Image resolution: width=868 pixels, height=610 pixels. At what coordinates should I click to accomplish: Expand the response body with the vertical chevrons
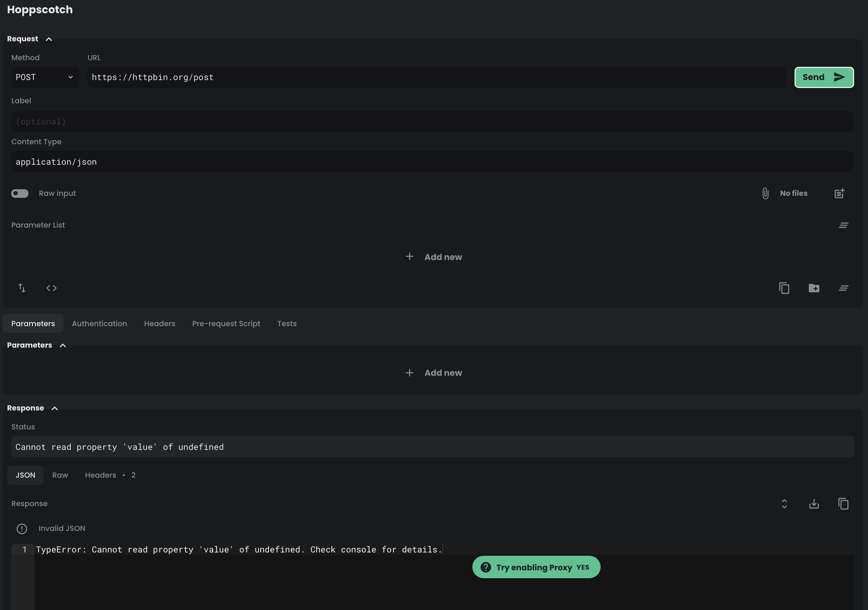784,503
